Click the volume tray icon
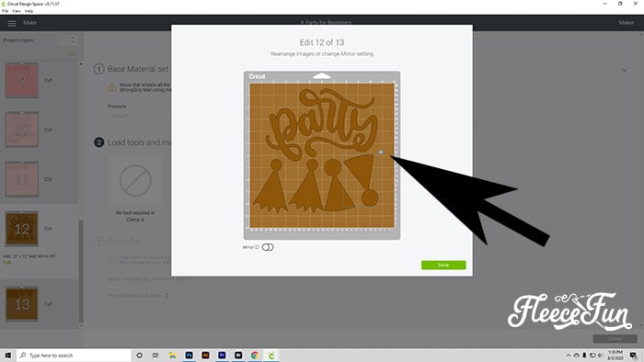 pyautogui.click(x=600, y=356)
